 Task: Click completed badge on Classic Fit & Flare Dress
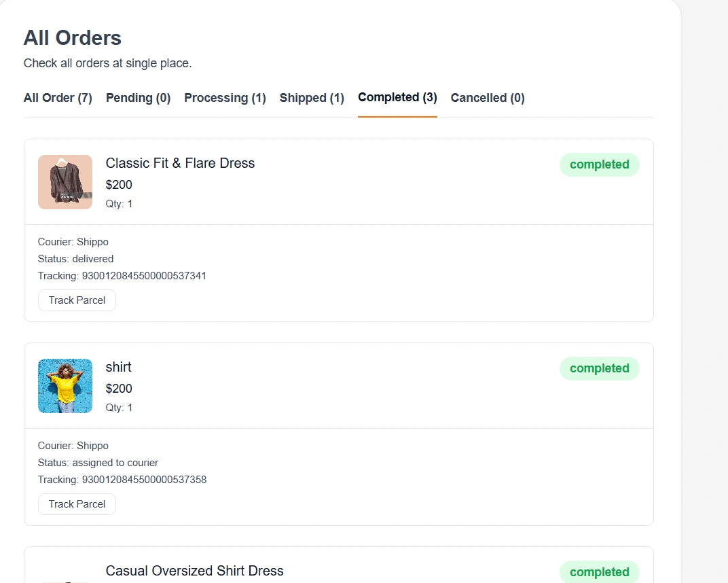(600, 164)
